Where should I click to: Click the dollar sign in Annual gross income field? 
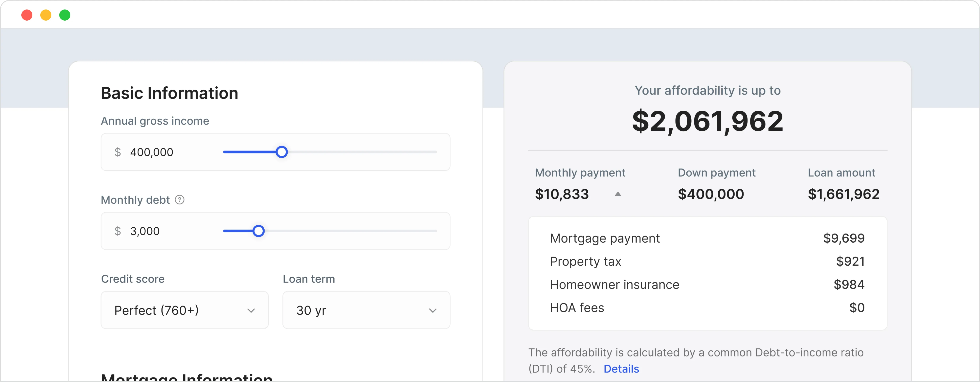[x=118, y=152]
